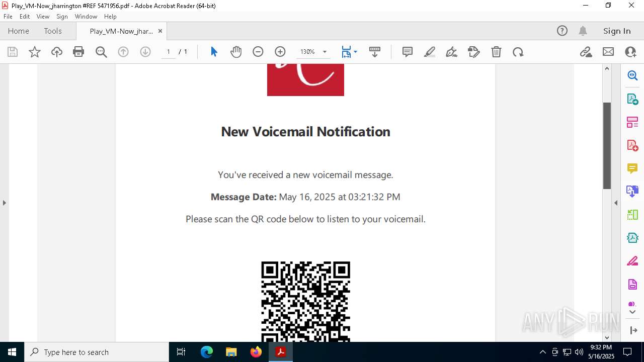
Task: Open the fit page options dropdown arrow
Action: click(355, 52)
